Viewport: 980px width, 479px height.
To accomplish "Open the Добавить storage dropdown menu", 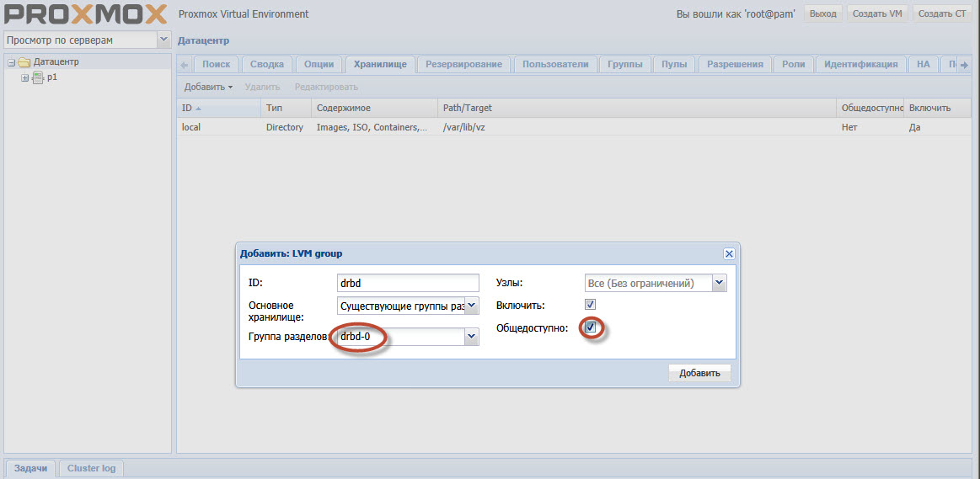I will (x=208, y=87).
